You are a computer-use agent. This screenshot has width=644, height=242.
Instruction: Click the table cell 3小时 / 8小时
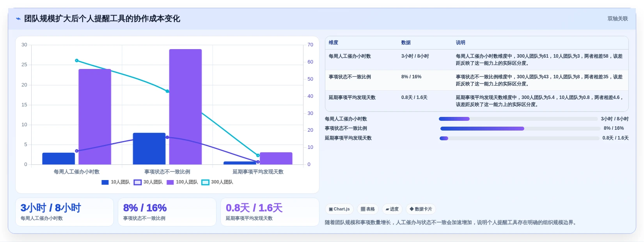(x=415, y=56)
